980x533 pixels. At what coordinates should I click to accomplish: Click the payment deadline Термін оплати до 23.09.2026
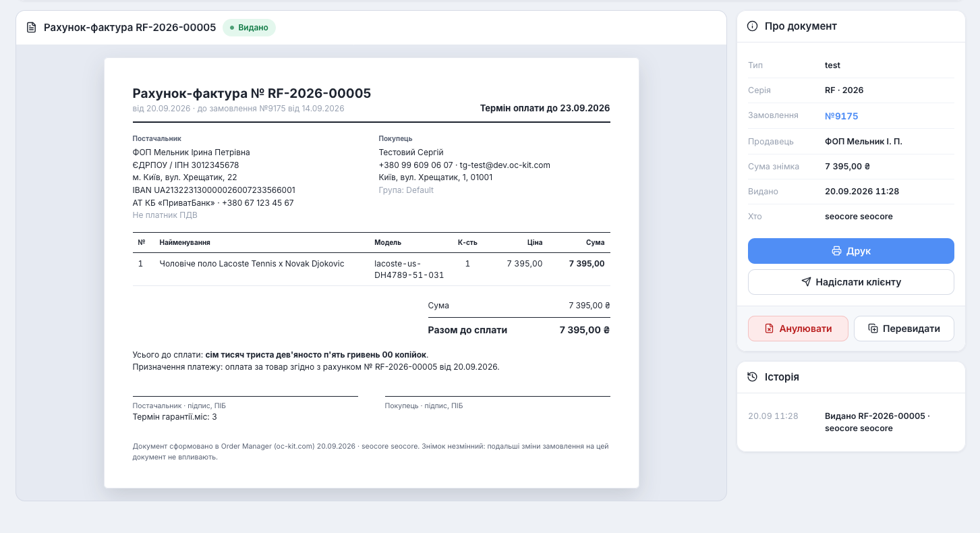(545, 108)
